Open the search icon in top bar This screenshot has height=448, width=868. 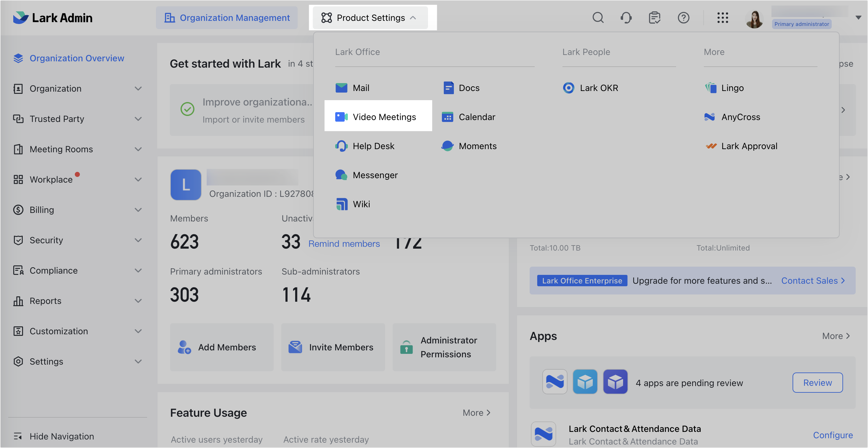[598, 18]
